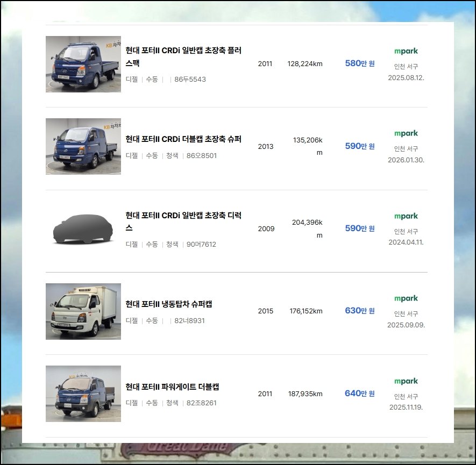Open listing 현대 포터II 냉동탑차 슈퍼캡
The height and width of the screenshot is (465, 476).
(169, 304)
